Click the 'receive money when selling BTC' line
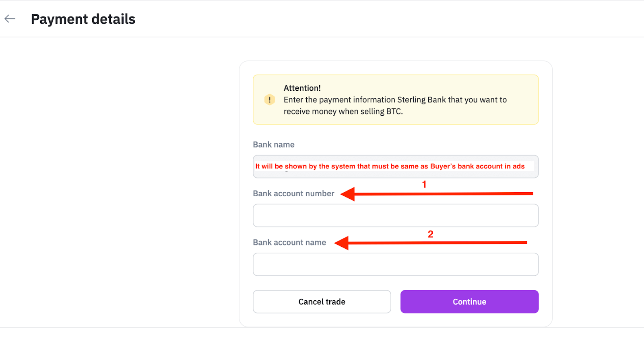 pos(343,111)
